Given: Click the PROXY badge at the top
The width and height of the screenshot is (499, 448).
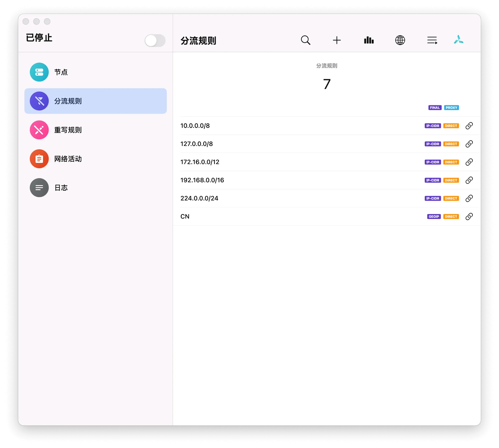Looking at the screenshot, I should (451, 107).
